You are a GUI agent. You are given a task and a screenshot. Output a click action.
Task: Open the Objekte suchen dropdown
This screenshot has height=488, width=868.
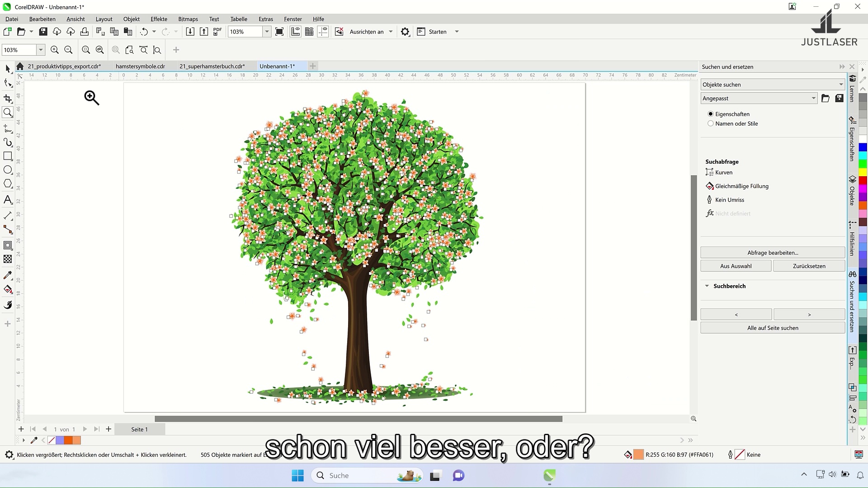tap(772, 84)
